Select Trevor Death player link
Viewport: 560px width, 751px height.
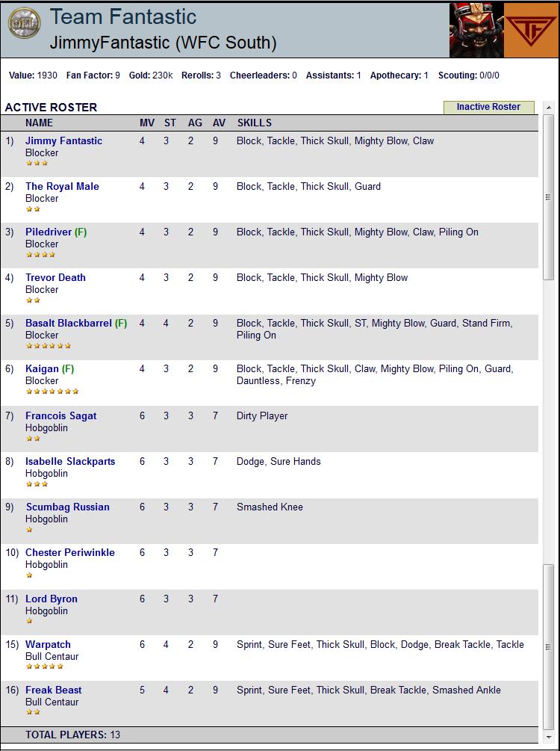click(x=55, y=277)
